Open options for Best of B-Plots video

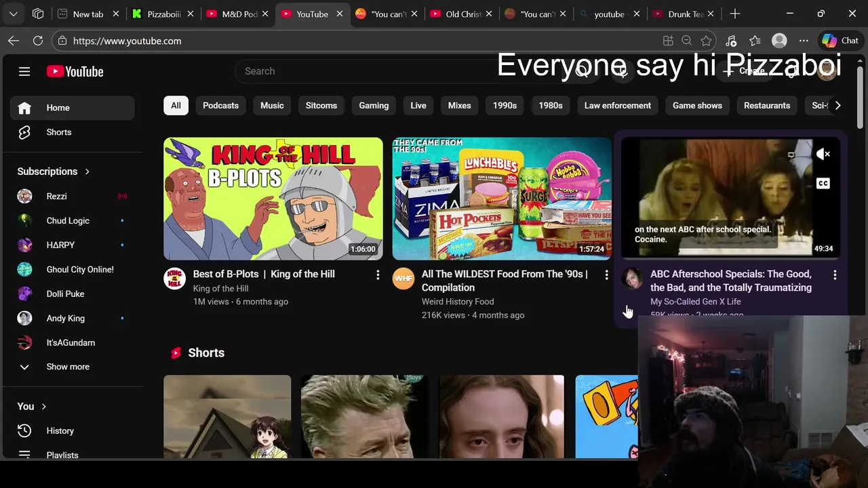click(x=378, y=274)
